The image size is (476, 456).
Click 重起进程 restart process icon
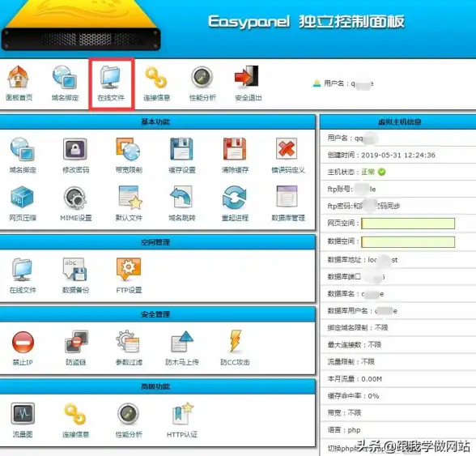pos(234,198)
